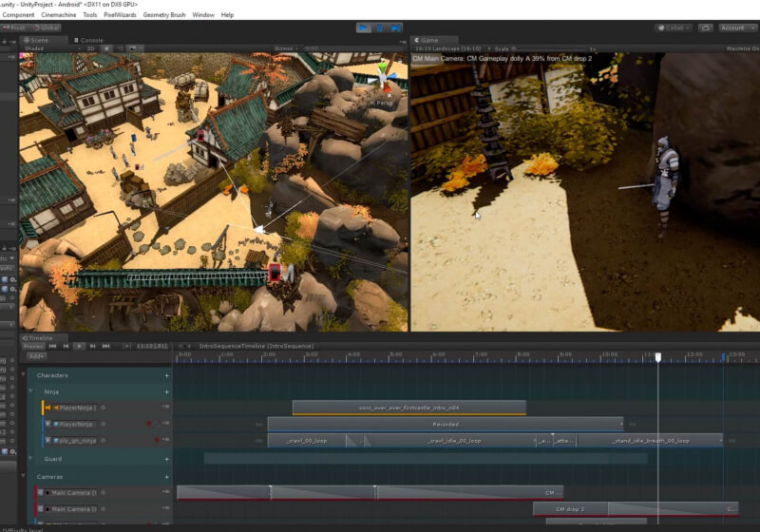Toggle scene effects image icon
The width and height of the screenshot is (760, 532).
click(x=133, y=48)
